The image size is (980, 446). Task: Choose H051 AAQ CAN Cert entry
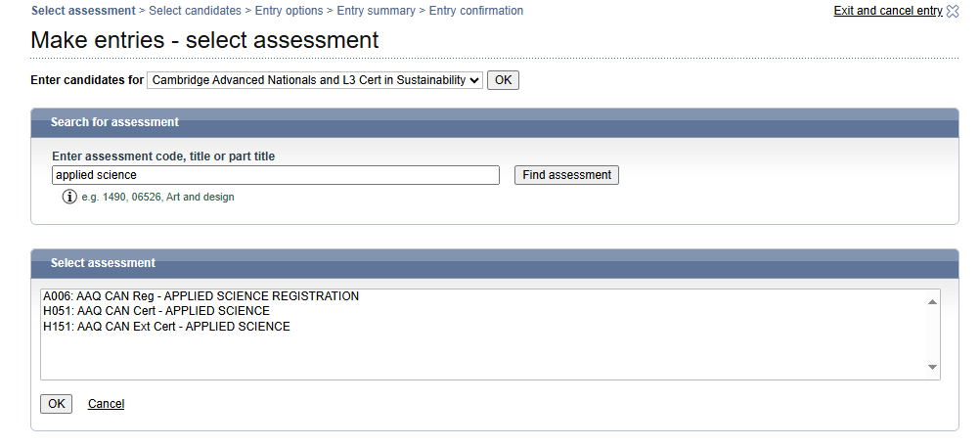156,311
